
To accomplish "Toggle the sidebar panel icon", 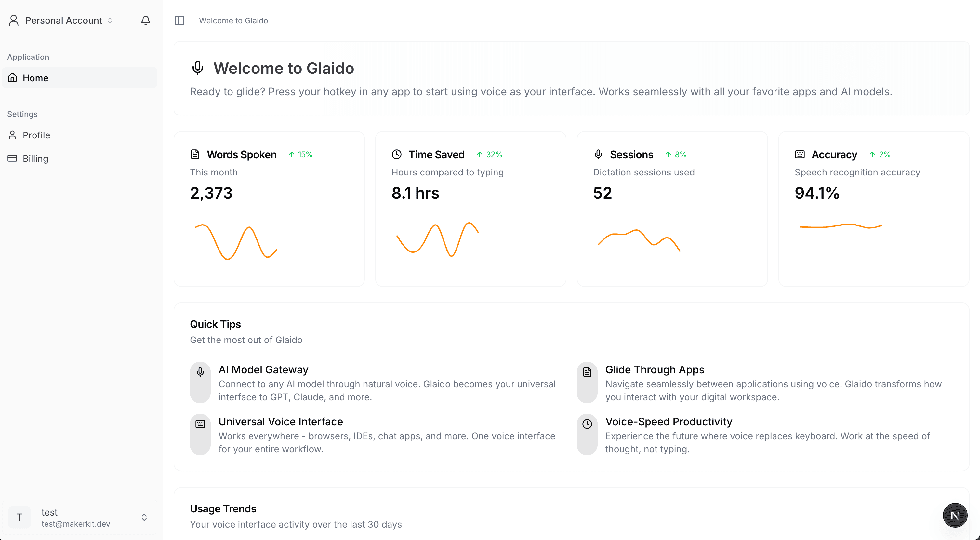I will click(179, 20).
